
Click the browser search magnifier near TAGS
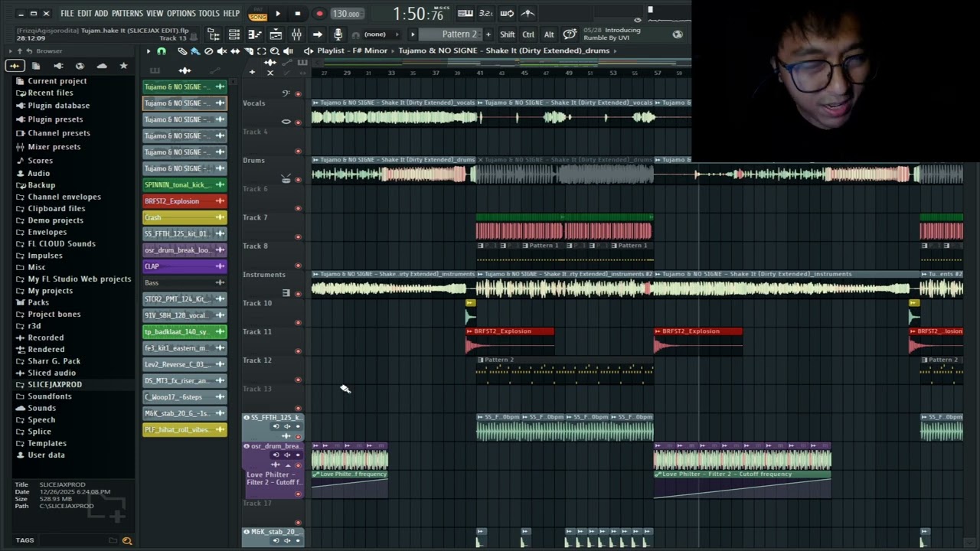coord(127,540)
